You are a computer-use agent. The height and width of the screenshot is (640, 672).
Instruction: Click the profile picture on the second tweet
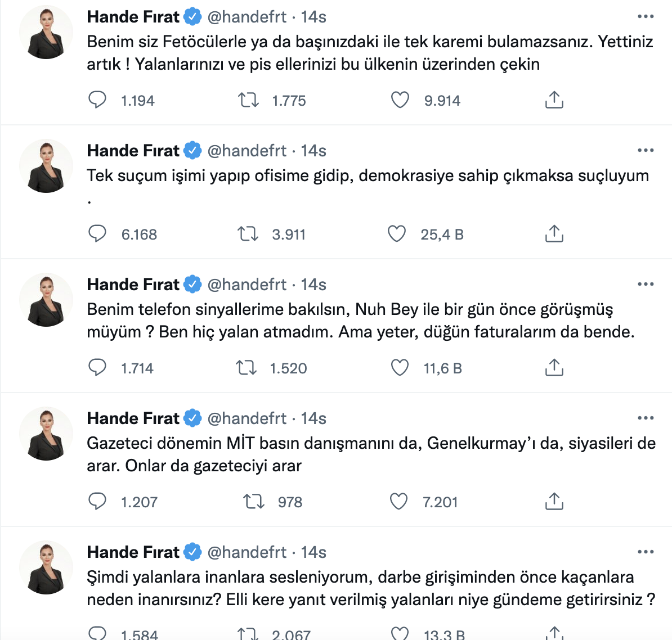(x=46, y=166)
